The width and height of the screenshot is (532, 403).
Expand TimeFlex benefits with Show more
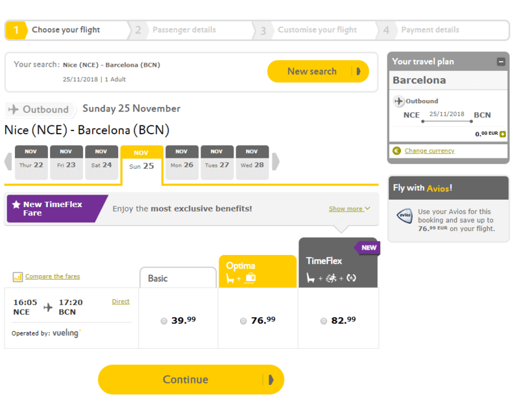[x=349, y=209]
